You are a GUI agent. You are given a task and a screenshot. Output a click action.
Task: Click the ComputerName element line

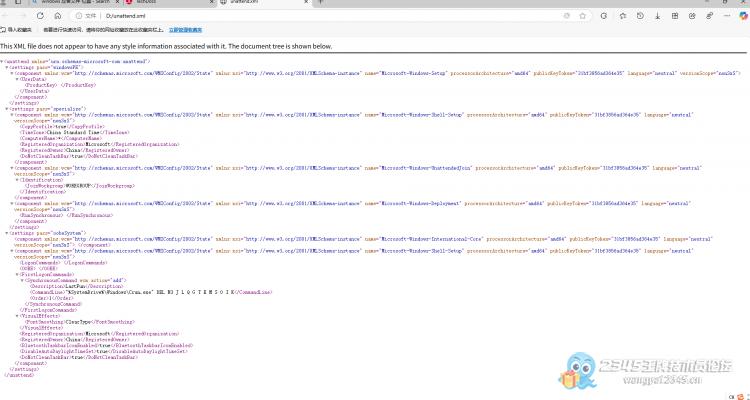pos(60,138)
